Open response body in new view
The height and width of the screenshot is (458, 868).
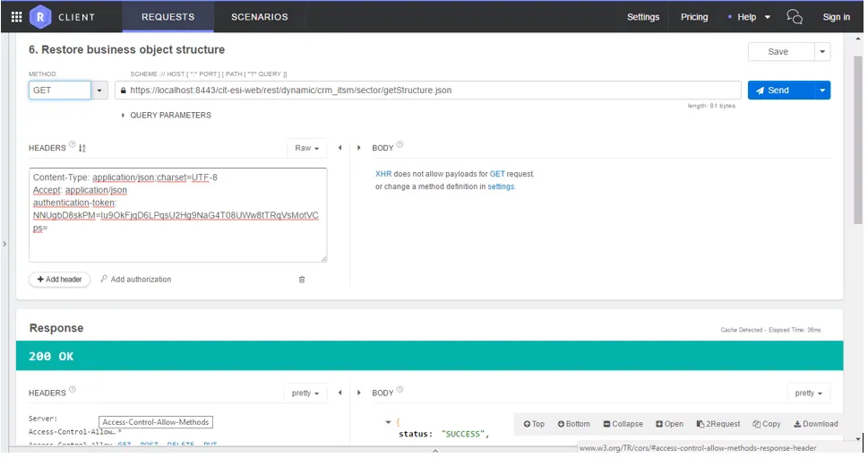(672, 426)
